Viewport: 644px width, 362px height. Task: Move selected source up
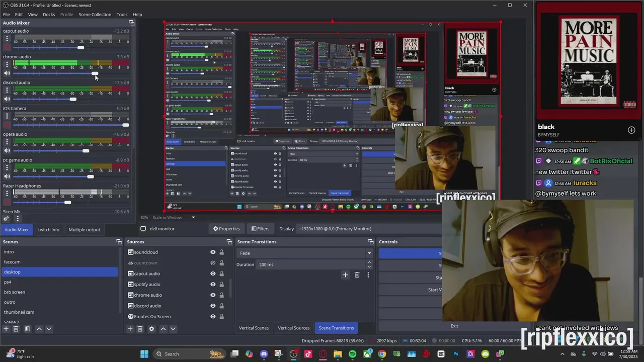pos(163,329)
